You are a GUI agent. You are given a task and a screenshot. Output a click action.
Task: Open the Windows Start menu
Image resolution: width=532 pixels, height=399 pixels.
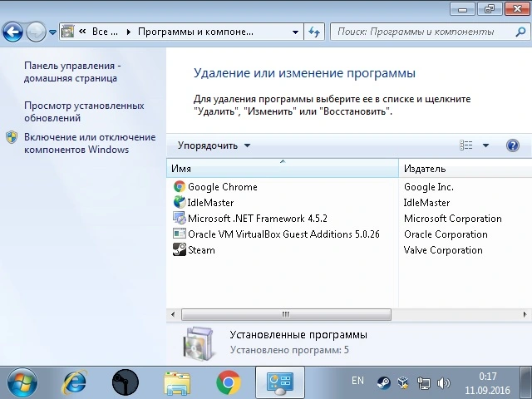click(22, 382)
